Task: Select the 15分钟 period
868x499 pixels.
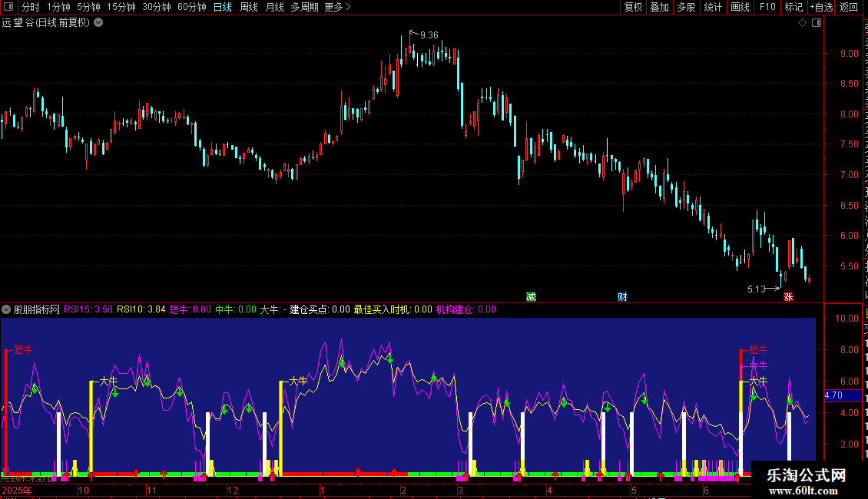Action: [x=121, y=7]
